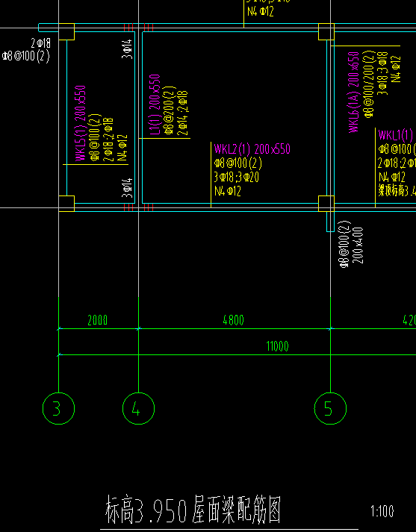416x532 pixels.
Task: Click the drawing title 标高3.950屋面梁配筋图
Action: (x=193, y=510)
